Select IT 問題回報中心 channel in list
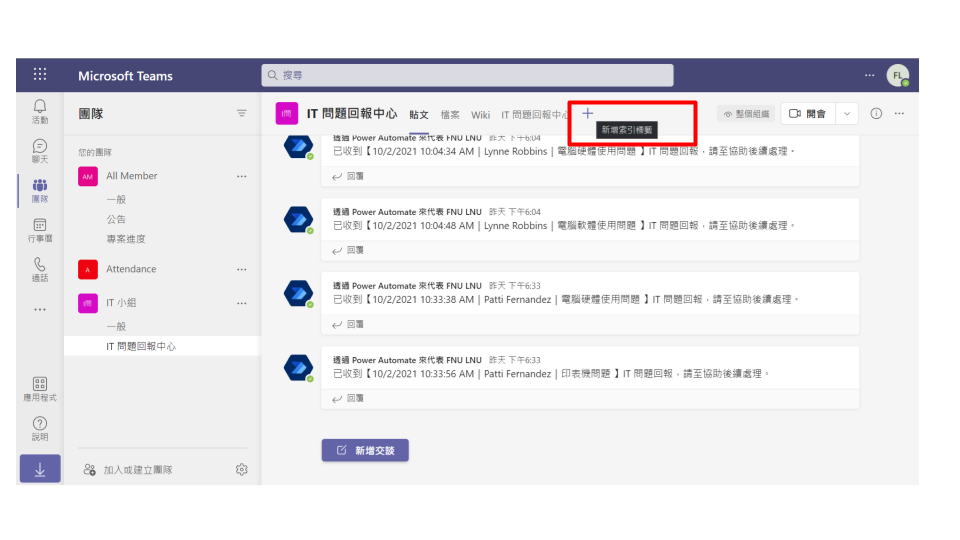960x540 pixels. (x=162, y=346)
